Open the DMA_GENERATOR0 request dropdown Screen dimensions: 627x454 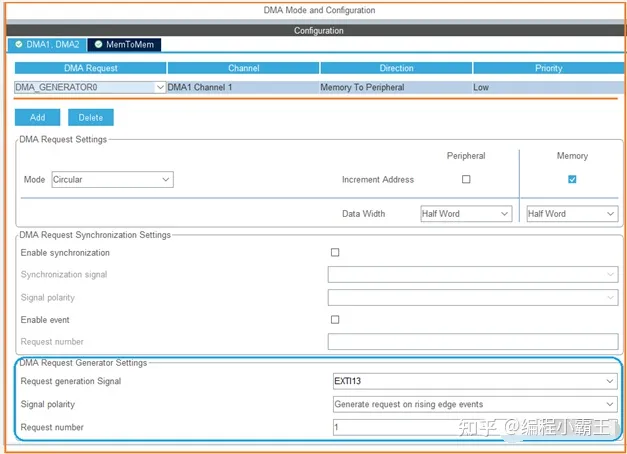tap(90, 87)
